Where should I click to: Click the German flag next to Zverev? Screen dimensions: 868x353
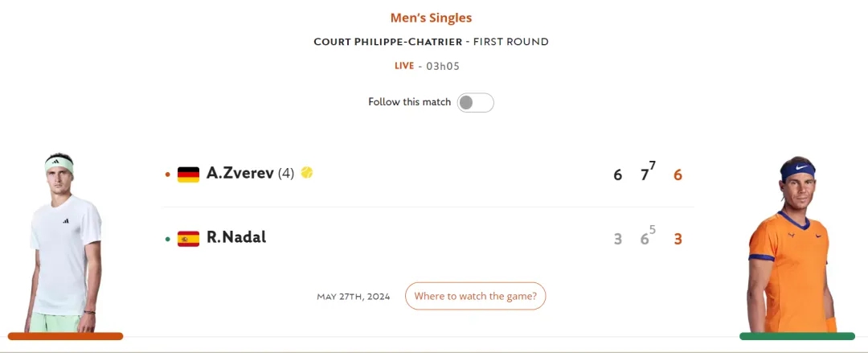coord(188,174)
